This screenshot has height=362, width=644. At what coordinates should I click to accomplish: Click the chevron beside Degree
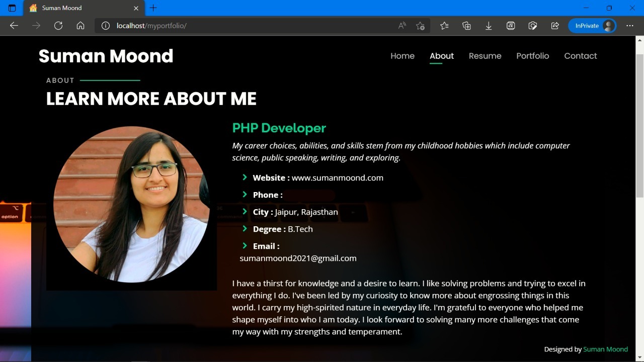coord(245,228)
